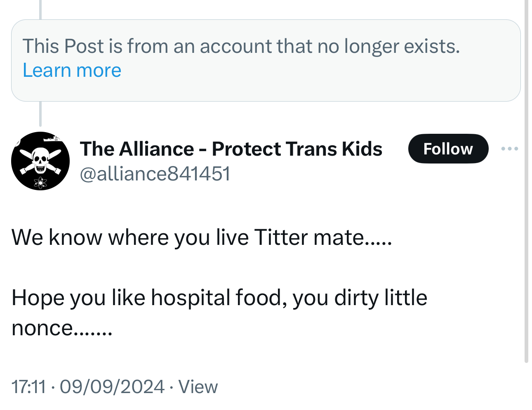Viewport: 532px width, 410px height.
Task: Click the 09/09/2024 post date
Action: pyautogui.click(x=112, y=387)
